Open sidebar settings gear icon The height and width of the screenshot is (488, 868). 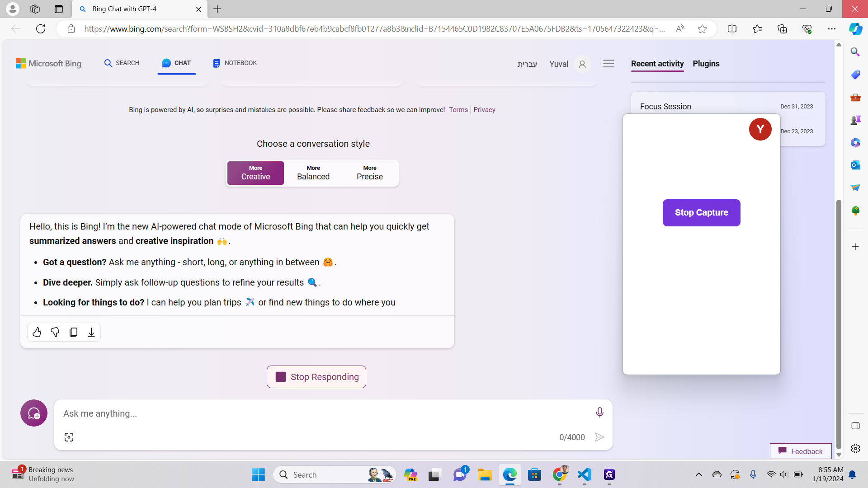click(x=855, y=448)
